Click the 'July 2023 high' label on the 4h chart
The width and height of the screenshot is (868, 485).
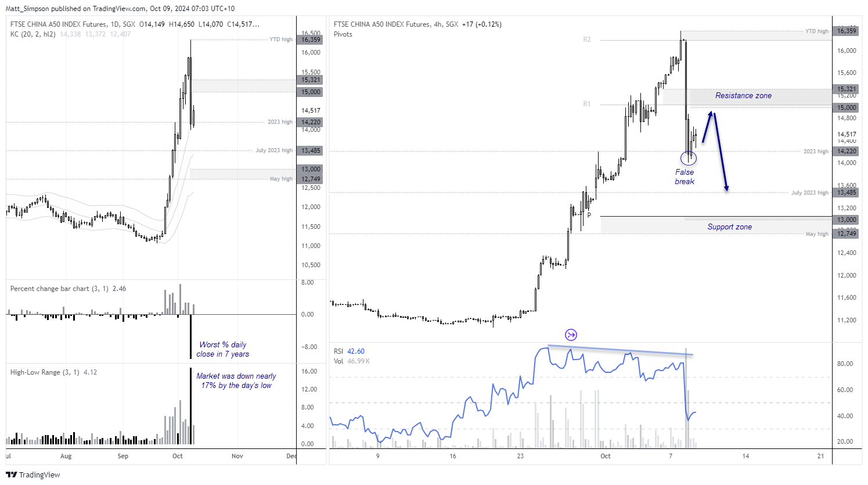810,193
